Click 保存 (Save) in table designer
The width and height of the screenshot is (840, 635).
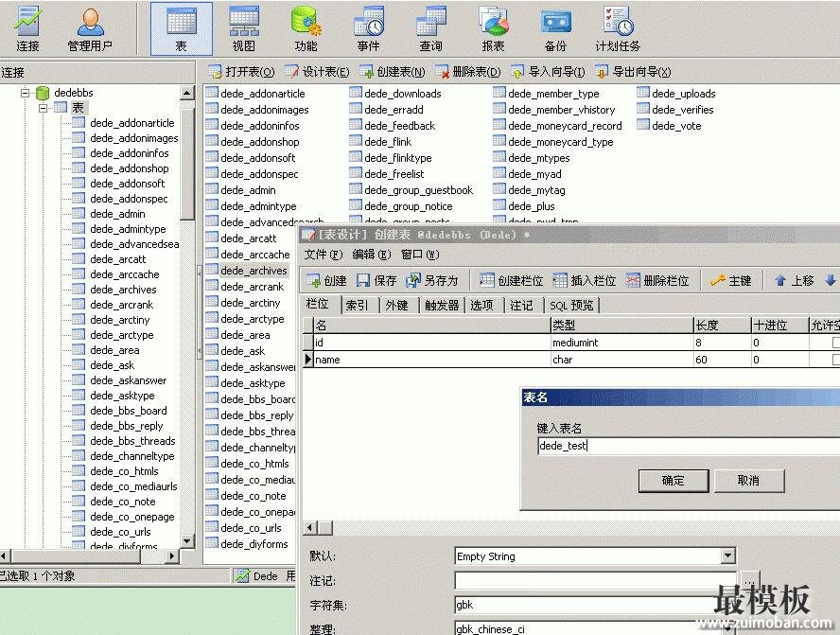pos(376,280)
